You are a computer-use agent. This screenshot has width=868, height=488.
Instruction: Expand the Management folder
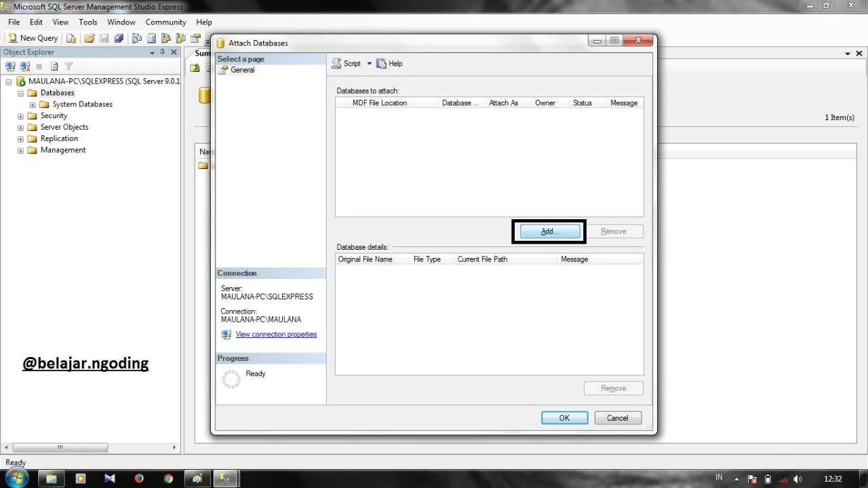coord(20,150)
